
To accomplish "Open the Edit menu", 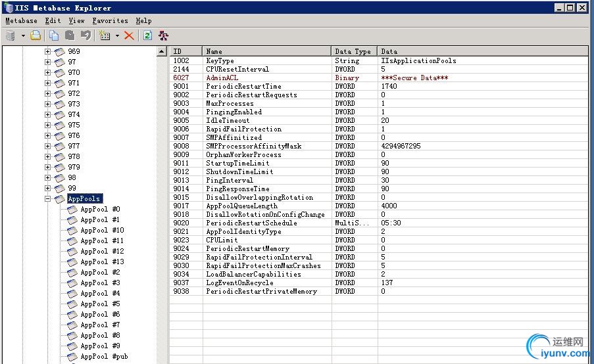I will click(x=53, y=21).
